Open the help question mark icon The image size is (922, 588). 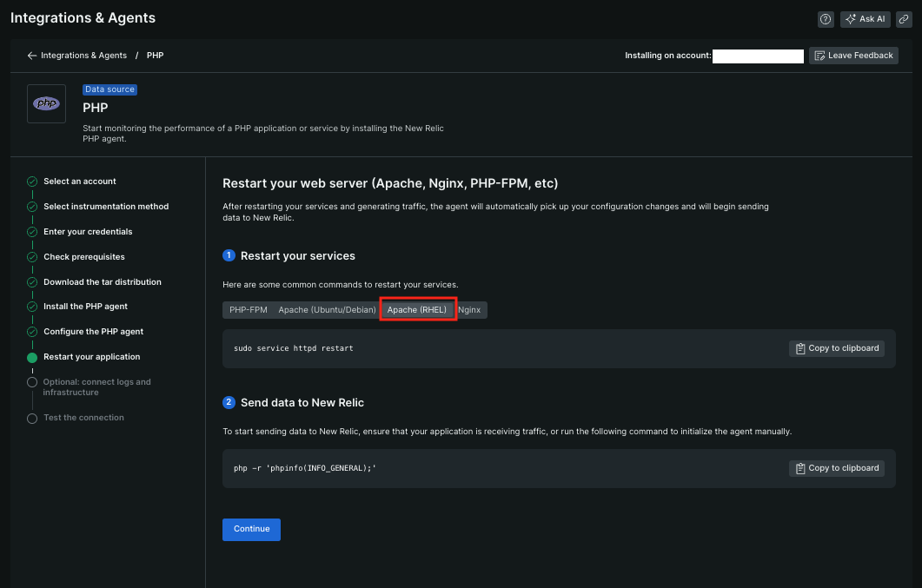(x=826, y=19)
